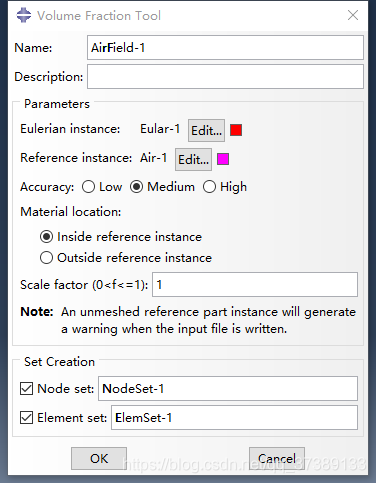The height and width of the screenshot is (483, 376).
Task: Confirm with the OK button
Action: point(99,459)
